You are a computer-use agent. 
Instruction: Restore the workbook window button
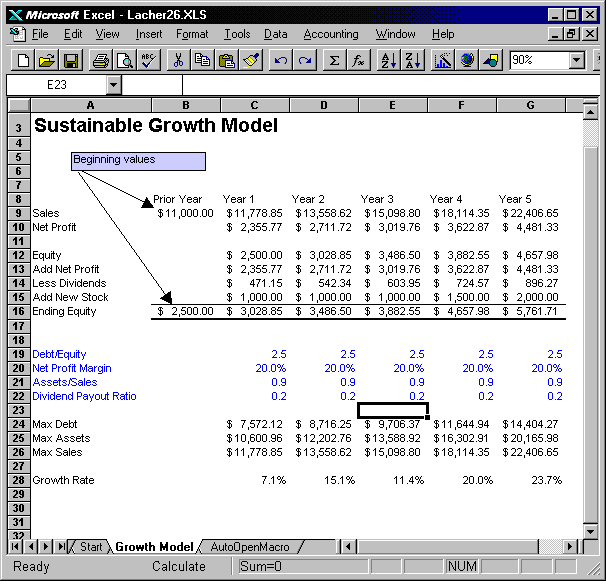[x=571, y=34]
